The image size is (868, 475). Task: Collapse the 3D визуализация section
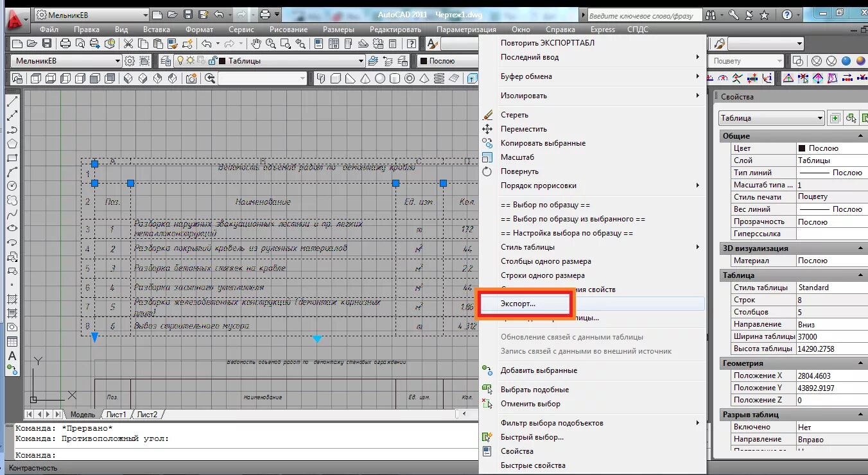(x=860, y=248)
